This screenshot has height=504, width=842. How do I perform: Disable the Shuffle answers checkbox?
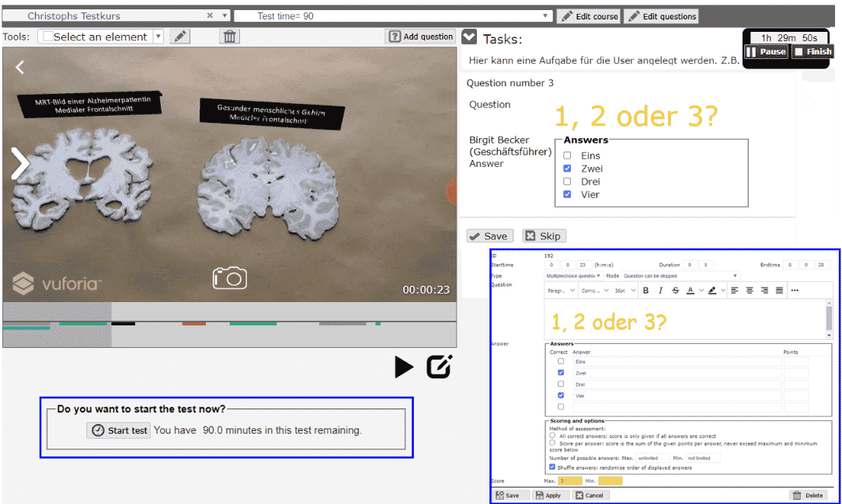click(x=552, y=468)
